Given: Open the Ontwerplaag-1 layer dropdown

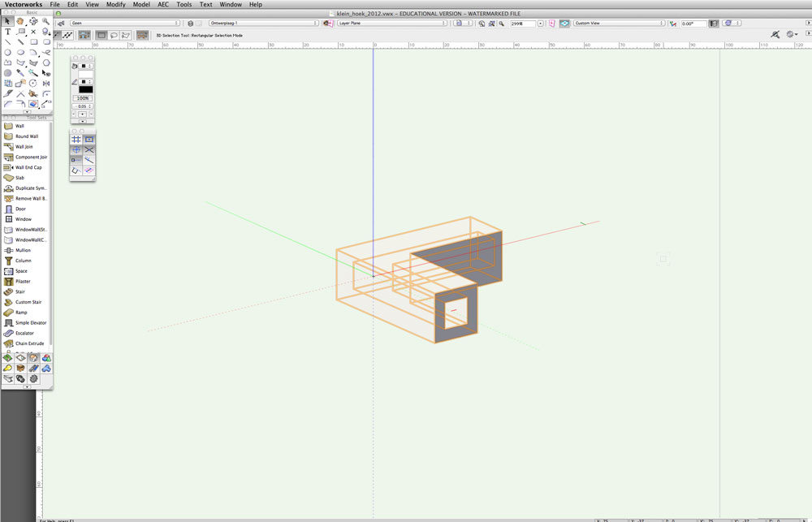Looking at the screenshot, I should pyautogui.click(x=264, y=24).
